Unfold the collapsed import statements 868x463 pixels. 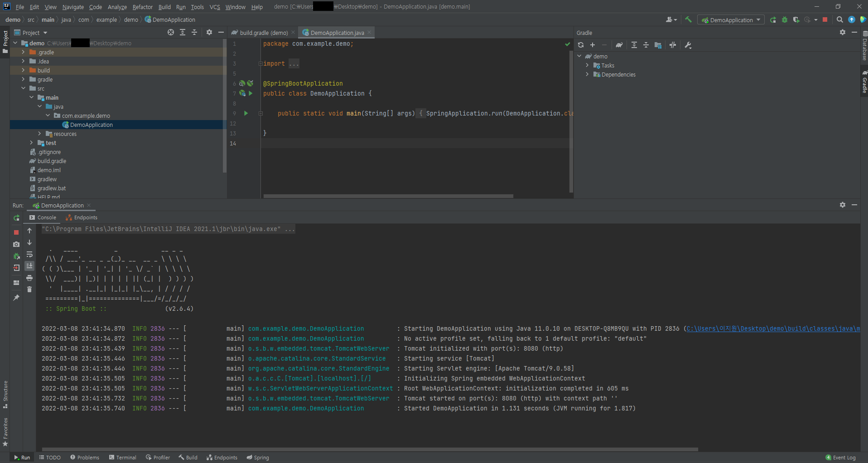(260, 63)
